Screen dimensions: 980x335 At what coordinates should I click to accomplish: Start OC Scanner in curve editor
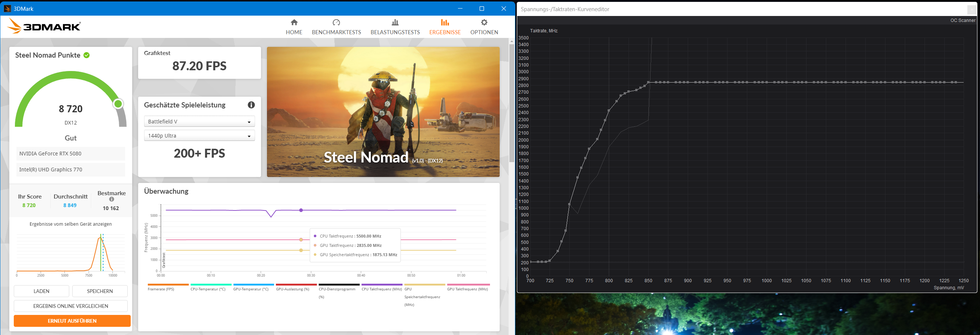[x=962, y=20]
